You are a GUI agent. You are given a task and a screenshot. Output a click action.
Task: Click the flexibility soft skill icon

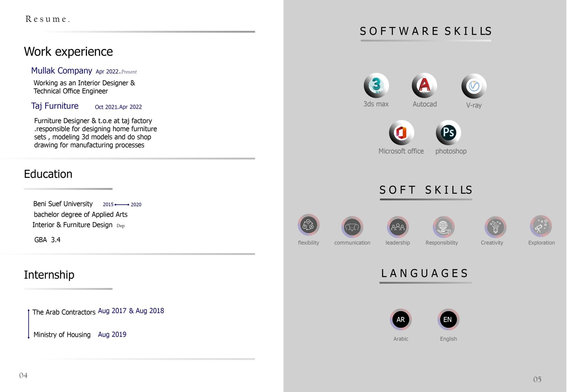(308, 225)
